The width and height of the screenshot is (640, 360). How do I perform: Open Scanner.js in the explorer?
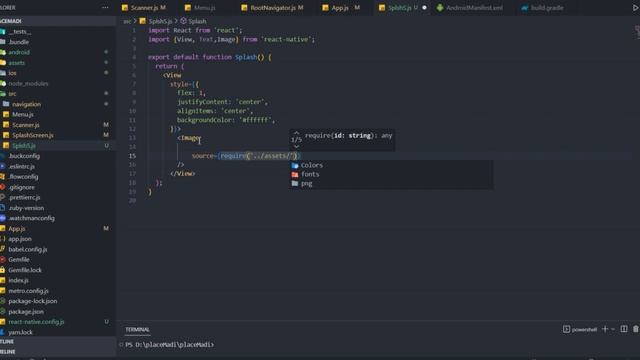coord(25,124)
